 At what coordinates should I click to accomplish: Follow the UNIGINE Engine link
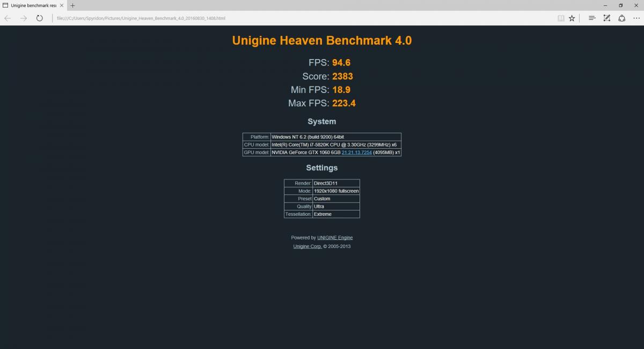coord(335,237)
